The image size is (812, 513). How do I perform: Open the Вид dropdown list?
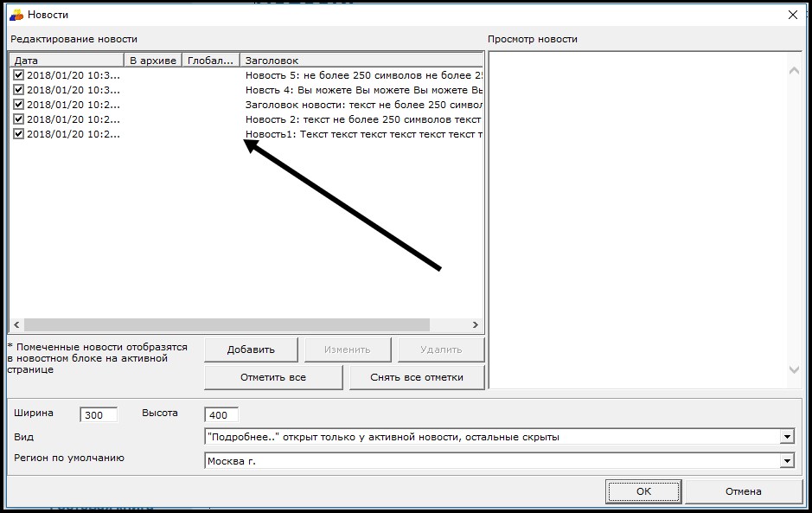pyautogui.click(x=786, y=437)
